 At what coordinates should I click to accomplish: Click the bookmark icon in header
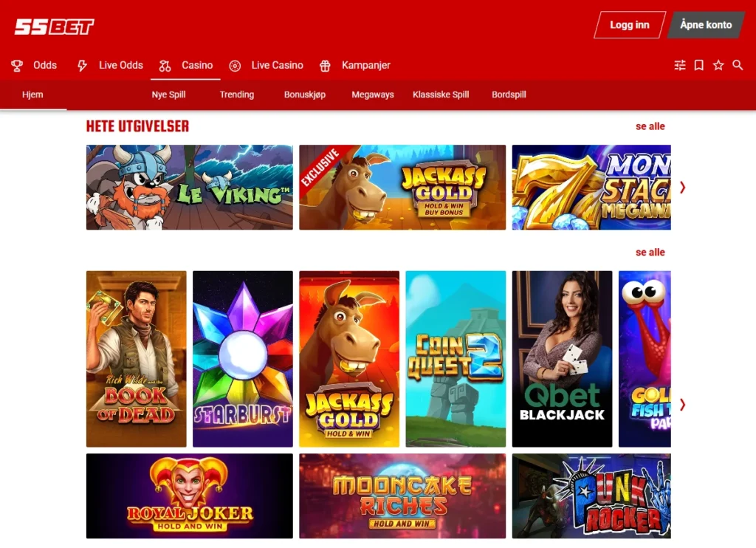(698, 65)
